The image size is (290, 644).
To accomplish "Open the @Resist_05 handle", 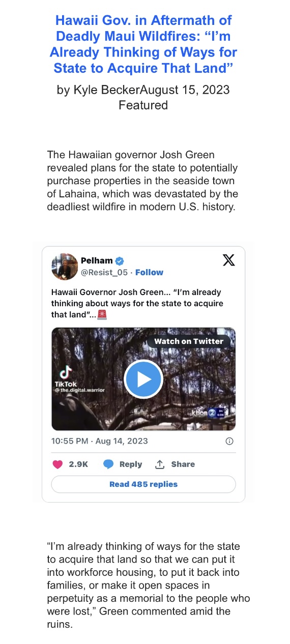I will coord(104,273).
